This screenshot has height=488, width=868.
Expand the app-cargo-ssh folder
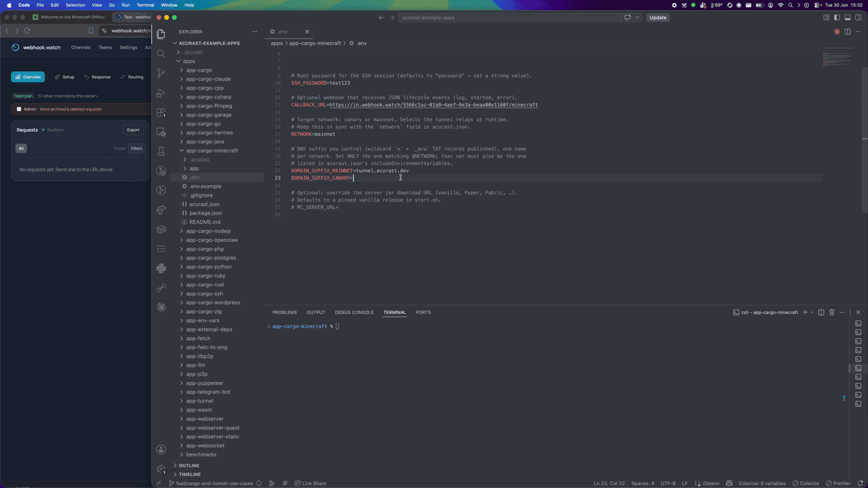[205, 294]
